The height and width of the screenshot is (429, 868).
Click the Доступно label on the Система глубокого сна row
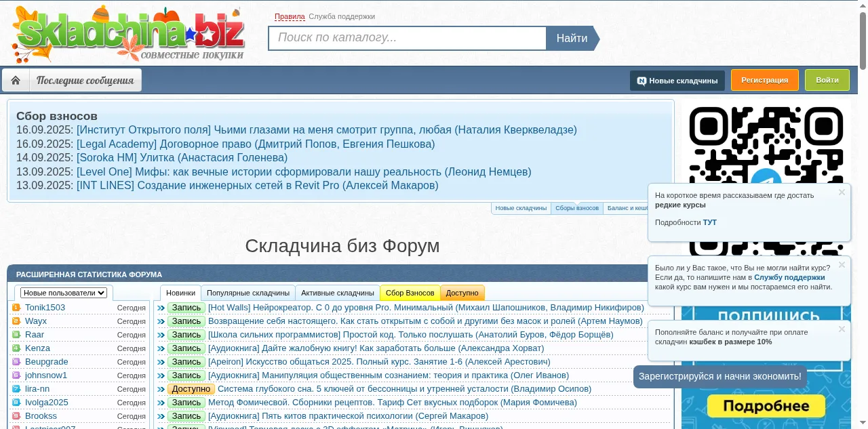191,389
